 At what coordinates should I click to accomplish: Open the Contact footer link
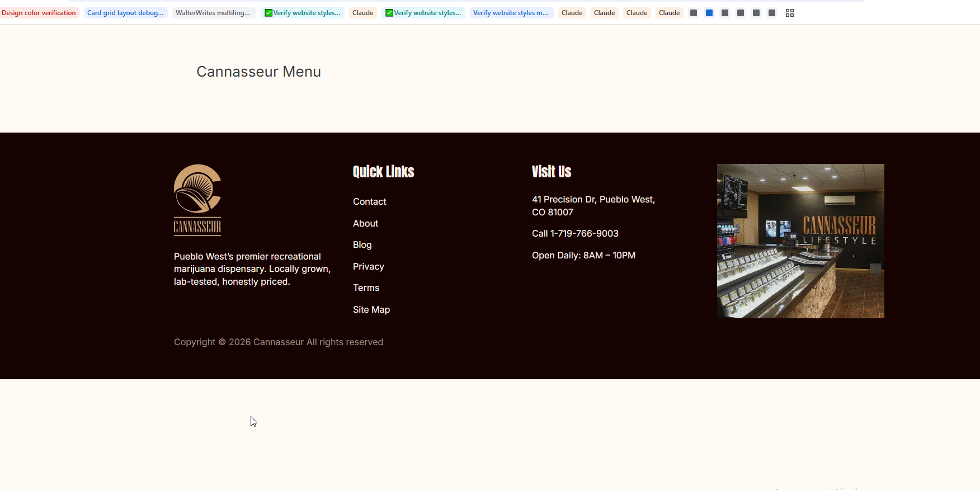(369, 202)
